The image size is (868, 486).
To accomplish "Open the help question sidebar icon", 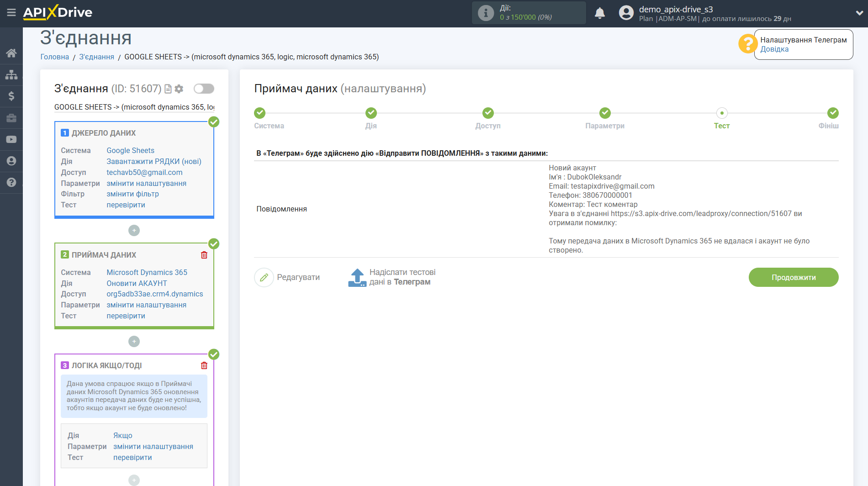I will [x=11, y=182].
